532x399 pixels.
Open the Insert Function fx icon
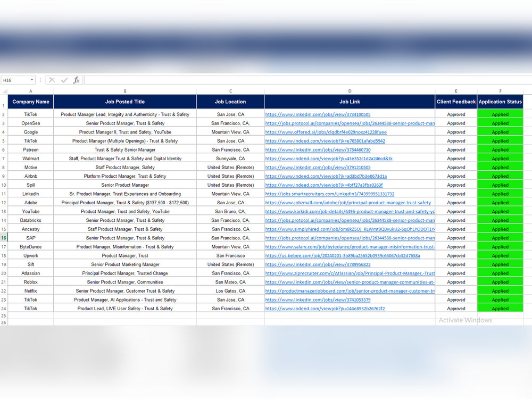click(76, 80)
